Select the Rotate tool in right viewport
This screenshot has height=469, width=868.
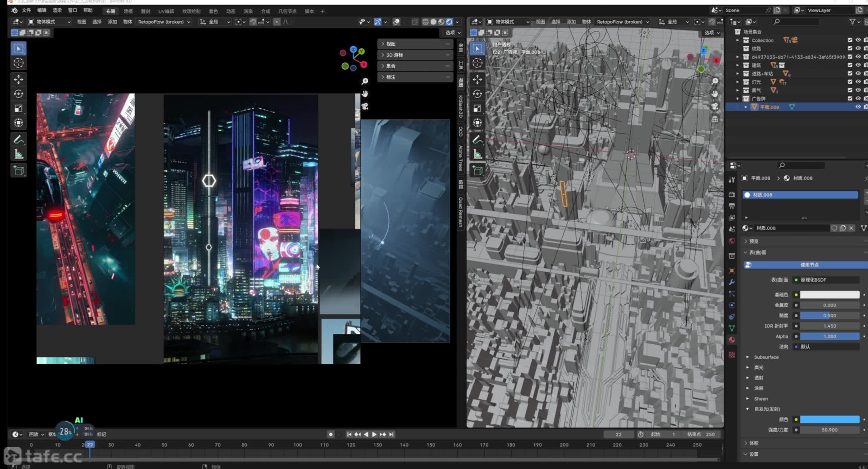pyautogui.click(x=477, y=94)
